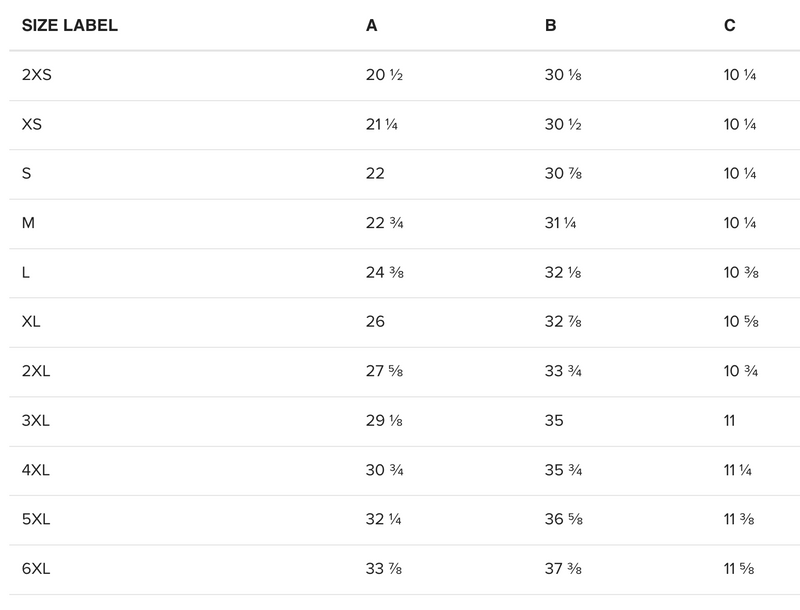
Task: Click the B value 32 ⅞ for XL
Action: [564, 322]
